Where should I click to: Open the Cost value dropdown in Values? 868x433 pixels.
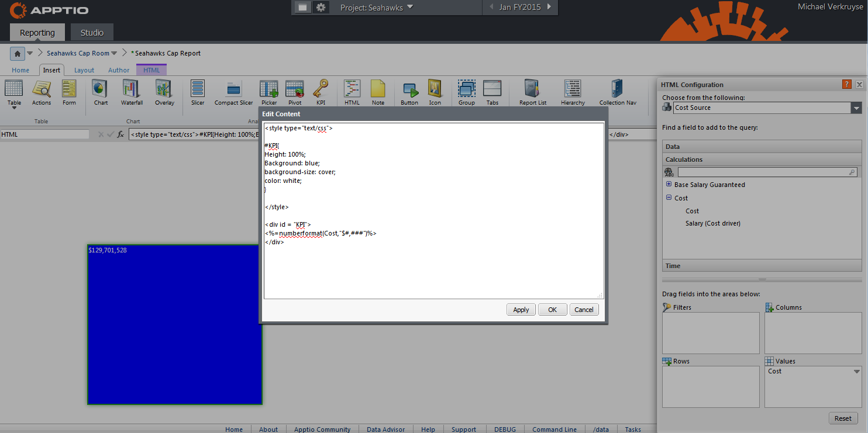pos(857,372)
